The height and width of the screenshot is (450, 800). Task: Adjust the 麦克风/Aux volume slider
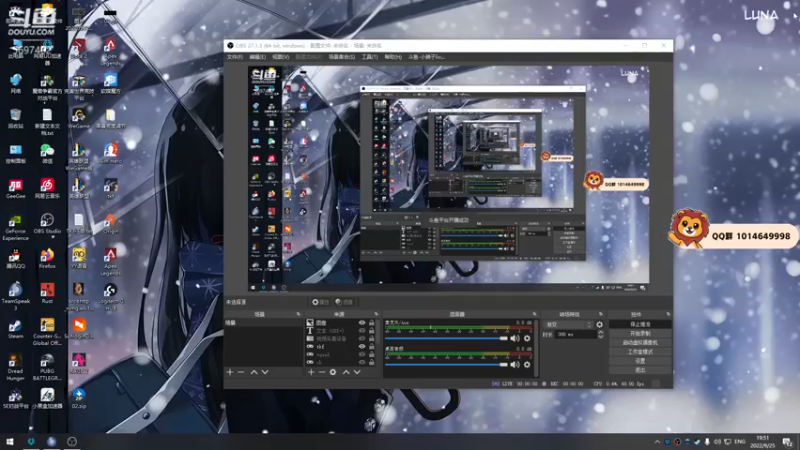[446, 338]
